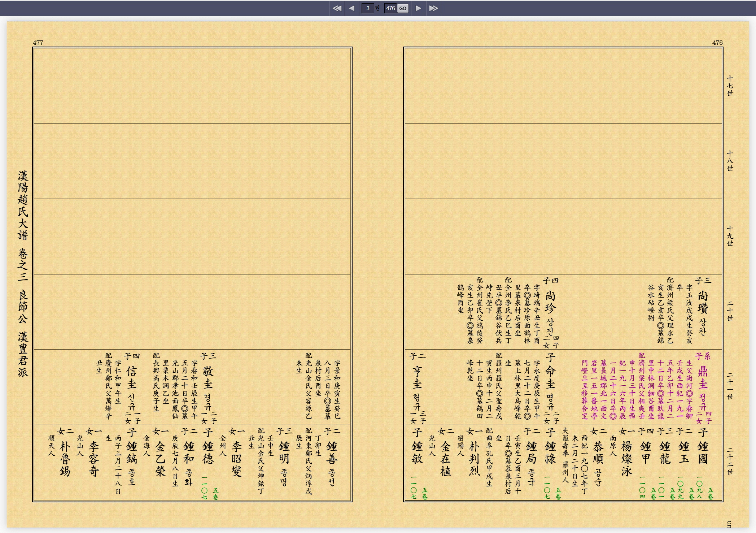756x533 pixels.
Task: Select the name 鍾明 on page 477
Action: 284,452
